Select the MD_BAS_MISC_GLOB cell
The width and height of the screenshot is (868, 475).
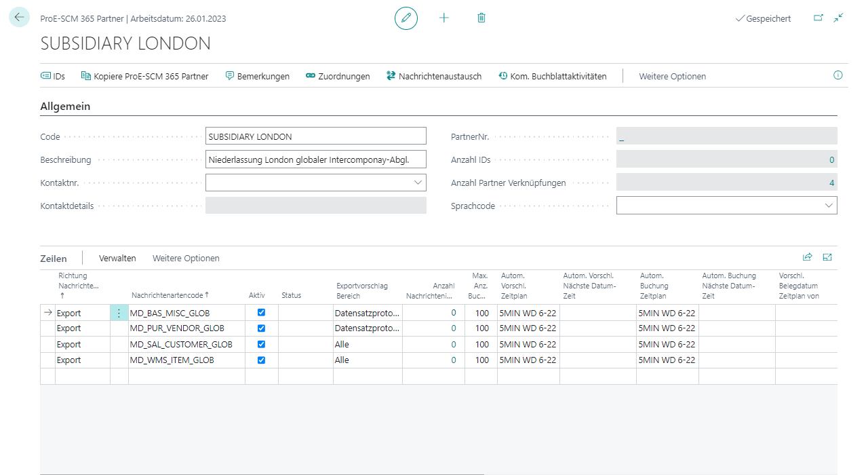(186, 313)
